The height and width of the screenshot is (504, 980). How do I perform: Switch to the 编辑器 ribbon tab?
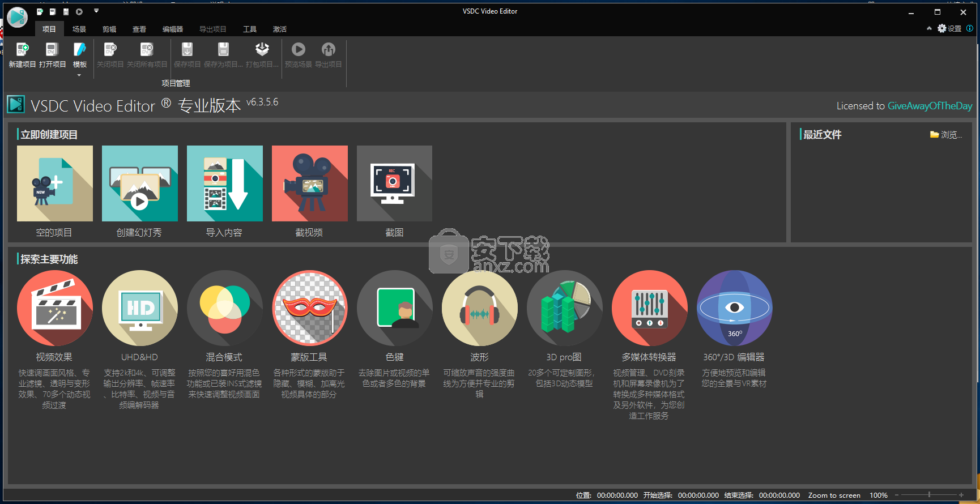(x=173, y=29)
